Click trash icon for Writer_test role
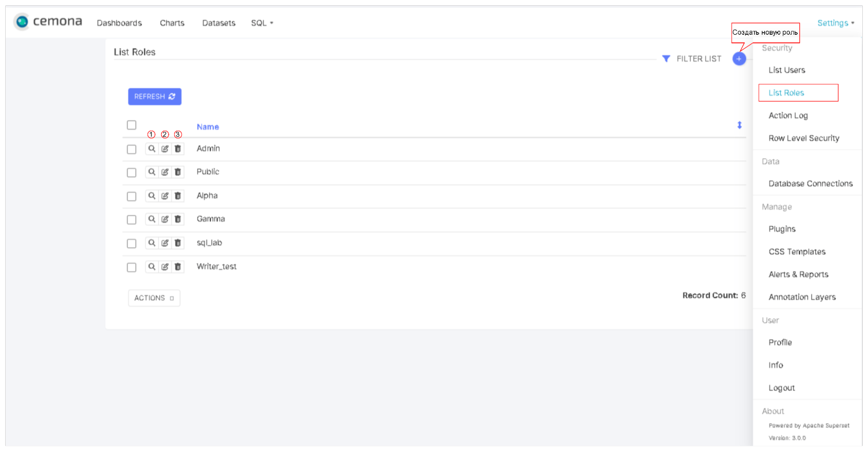This screenshot has width=868, height=452. (178, 267)
